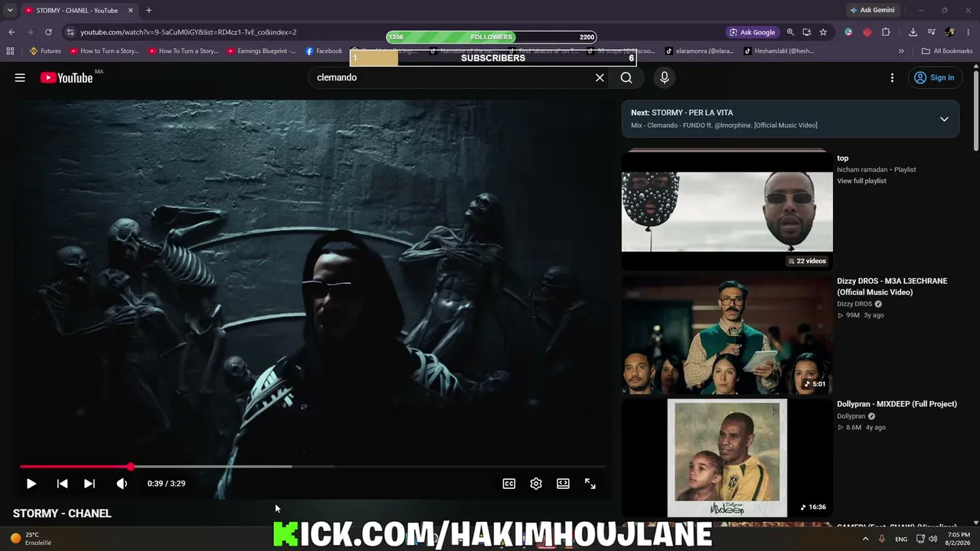
Task: Enter full screen mode
Action: (590, 484)
